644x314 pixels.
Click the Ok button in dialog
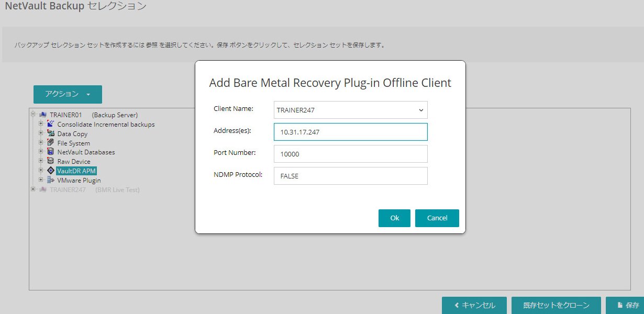pos(394,218)
